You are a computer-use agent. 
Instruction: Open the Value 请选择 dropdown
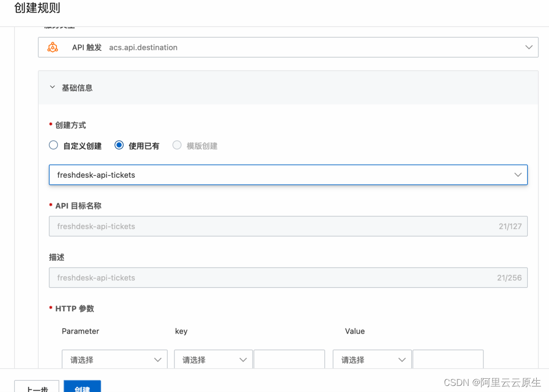[372, 360]
